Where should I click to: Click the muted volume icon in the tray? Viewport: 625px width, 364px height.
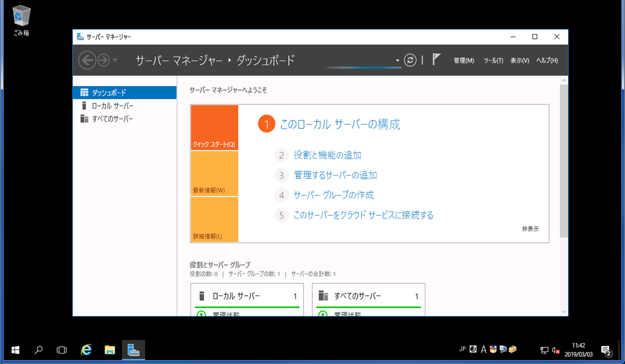(557, 350)
